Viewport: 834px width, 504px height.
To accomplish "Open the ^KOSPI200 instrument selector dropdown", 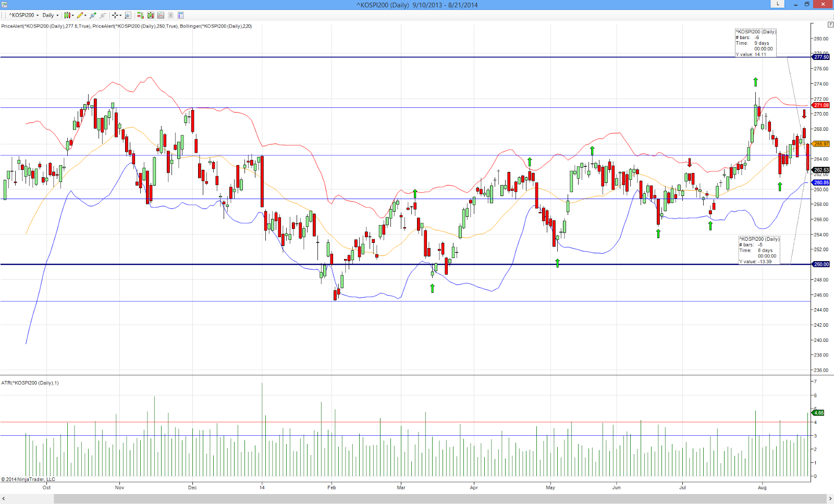I will (24, 15).
